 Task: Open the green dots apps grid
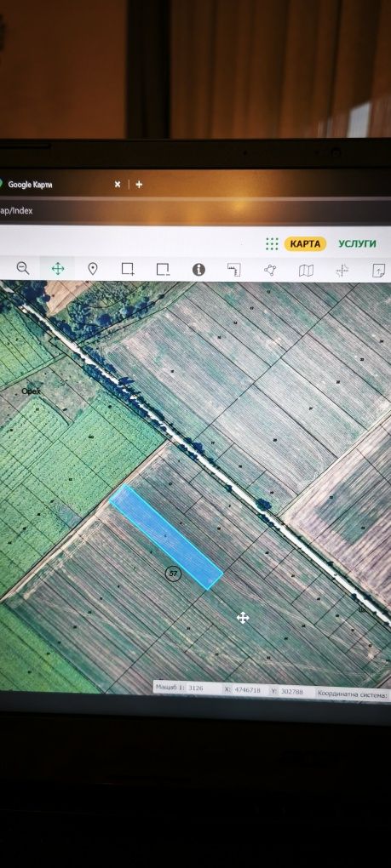point(272,244)
